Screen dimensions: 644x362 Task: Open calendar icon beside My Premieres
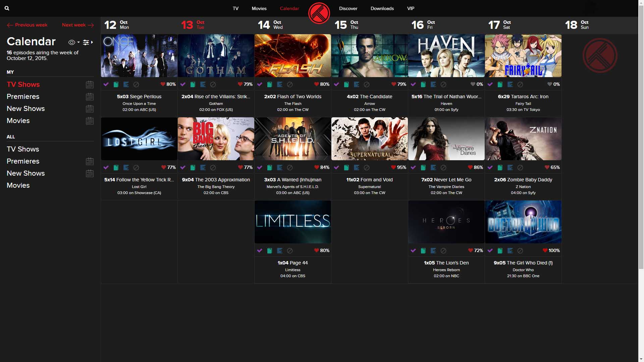(x=90, y=97)
